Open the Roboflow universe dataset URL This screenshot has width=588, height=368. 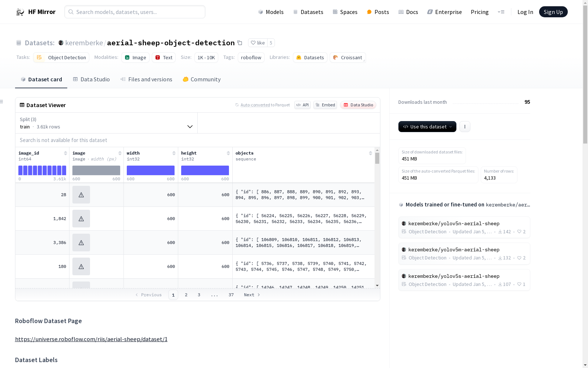tap(91, 339)
